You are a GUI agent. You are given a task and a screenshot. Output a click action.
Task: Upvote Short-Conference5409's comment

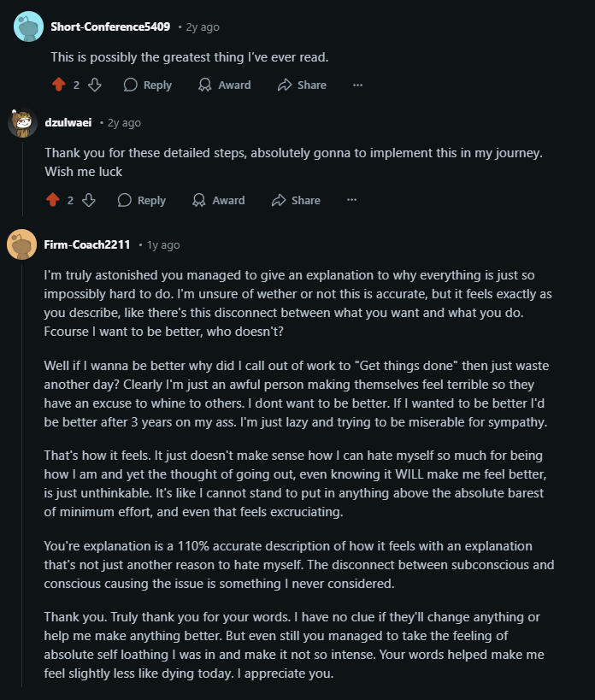pyautogui.click(x=58, y=85)
